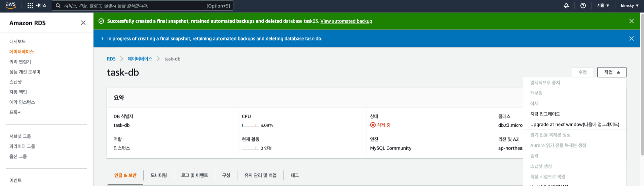Image resolution: width=644 pixels, height=186 pixels.
Task: Select 일시적으로 중지 in actions menu
Action: tap(575, 83)
